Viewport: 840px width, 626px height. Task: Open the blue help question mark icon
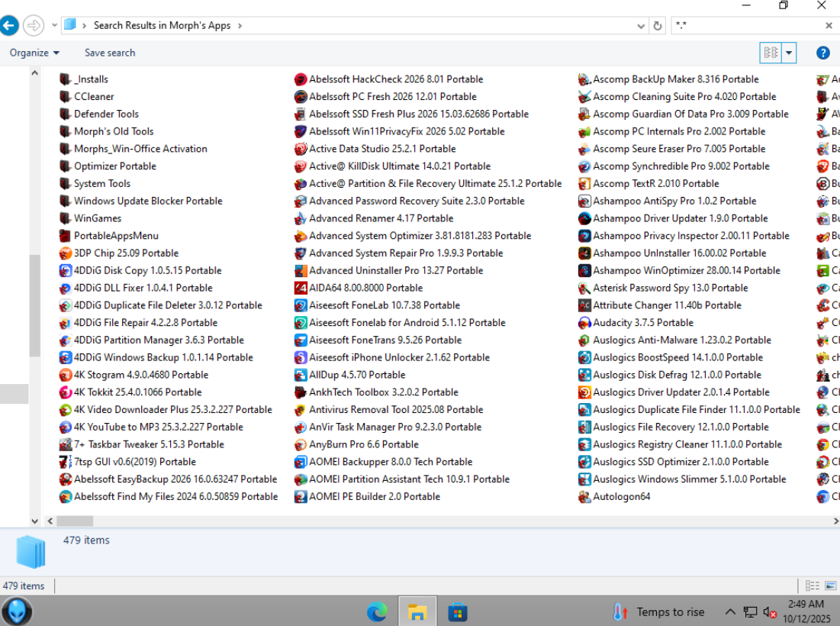[823, 53]
